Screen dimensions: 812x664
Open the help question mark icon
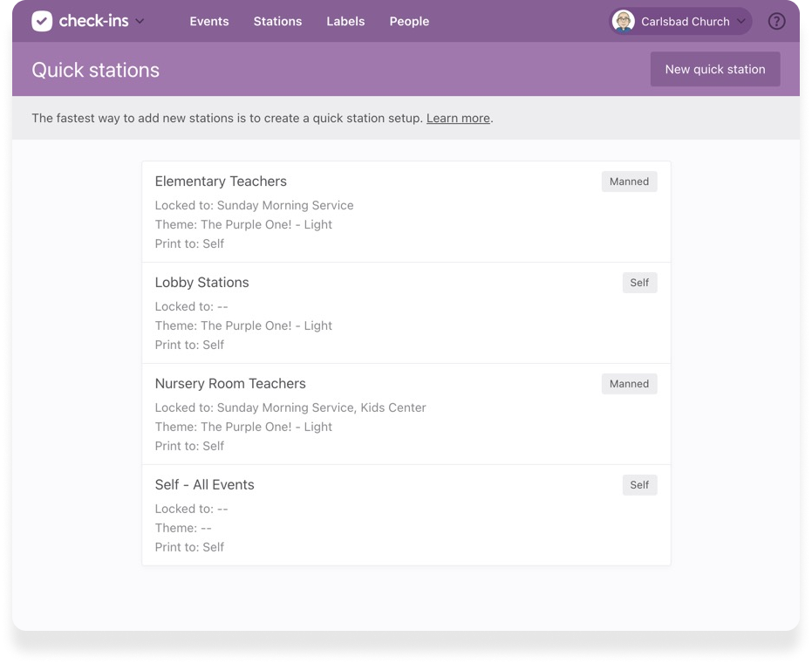point(776,22)
